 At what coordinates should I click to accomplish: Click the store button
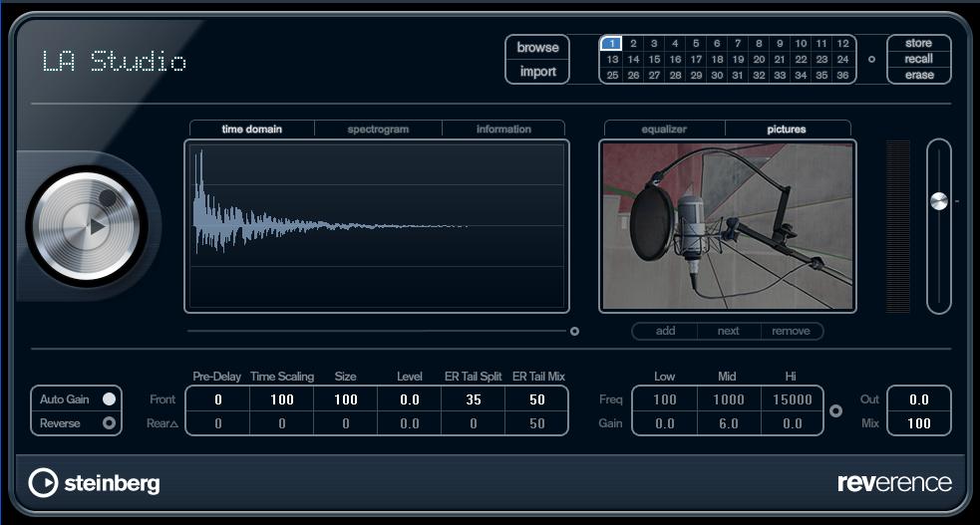point(919,43)
